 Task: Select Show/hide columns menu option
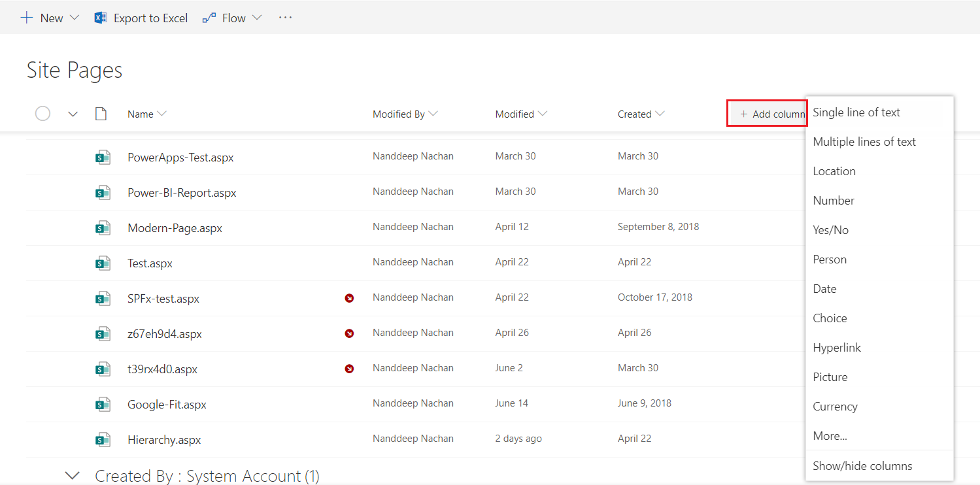tap(862, 466)
